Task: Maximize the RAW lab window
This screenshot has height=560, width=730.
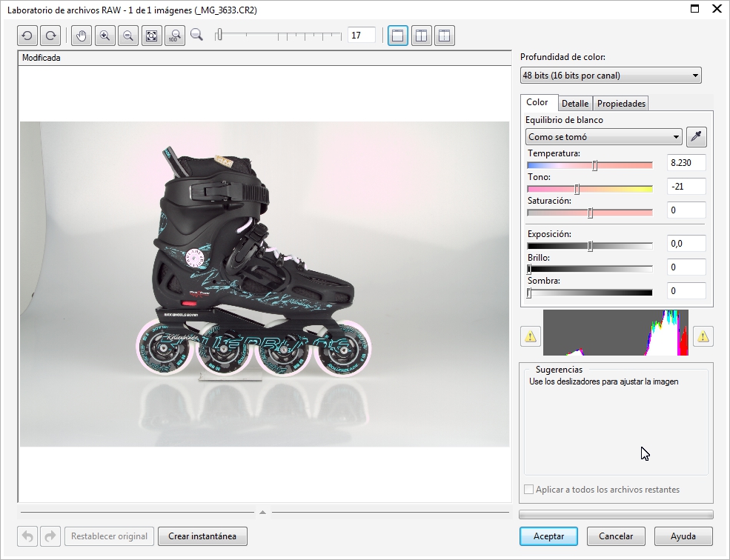Action: tap(694, 9)
